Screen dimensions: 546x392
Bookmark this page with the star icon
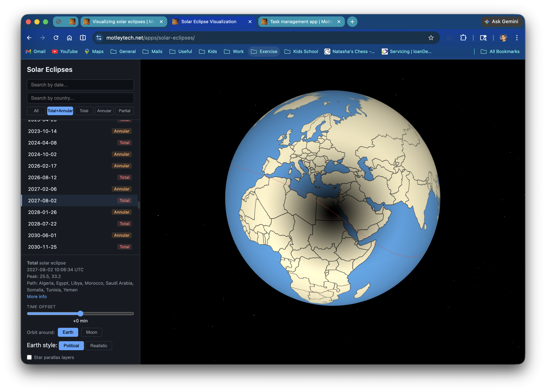click(x=431, y=38)
